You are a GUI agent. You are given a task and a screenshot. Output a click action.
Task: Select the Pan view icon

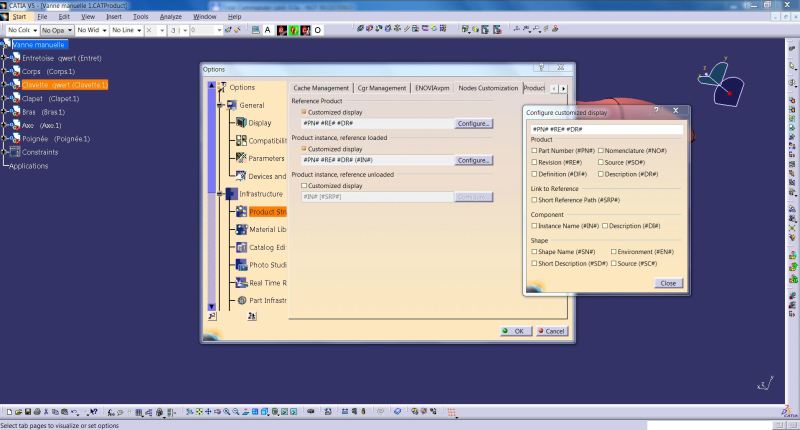point(208,412)
